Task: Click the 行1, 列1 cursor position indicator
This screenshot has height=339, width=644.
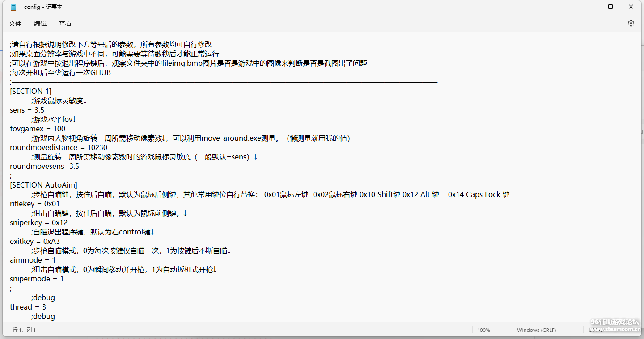Action: click(24, 330)
